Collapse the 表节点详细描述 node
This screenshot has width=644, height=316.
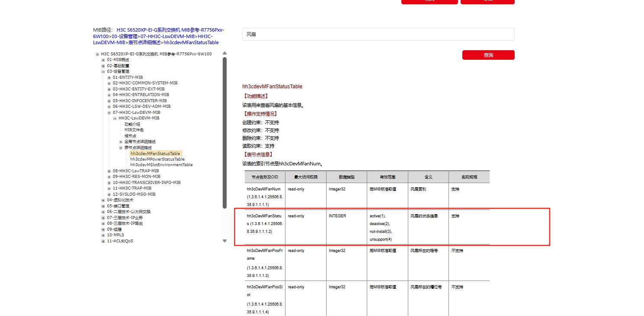pyautogui.click(x=121, y=148)
